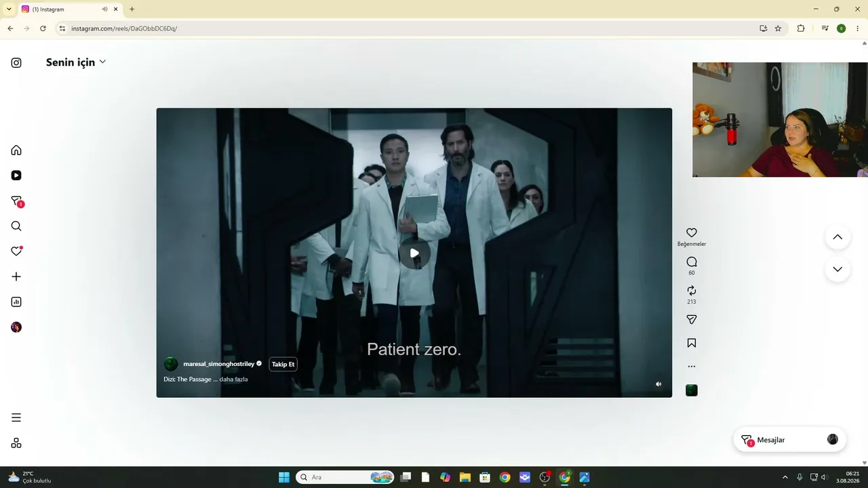Viewport: 868px width, 488px height.
Task: Repost the reel with the repost icon
Action: pyautogui.click(x=692, y=291)
